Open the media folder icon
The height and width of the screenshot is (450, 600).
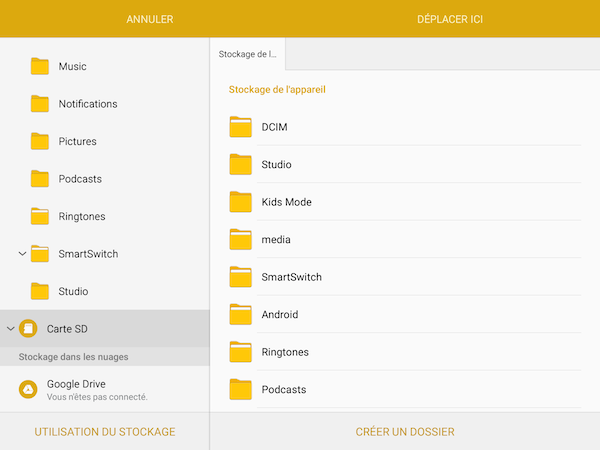(240, 239)
